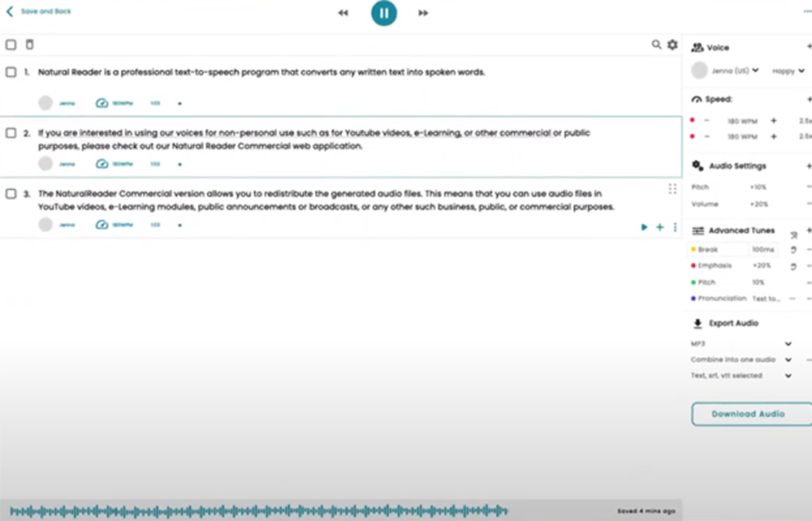Click the Advanced Tunes sliders icon

[698, 230]
